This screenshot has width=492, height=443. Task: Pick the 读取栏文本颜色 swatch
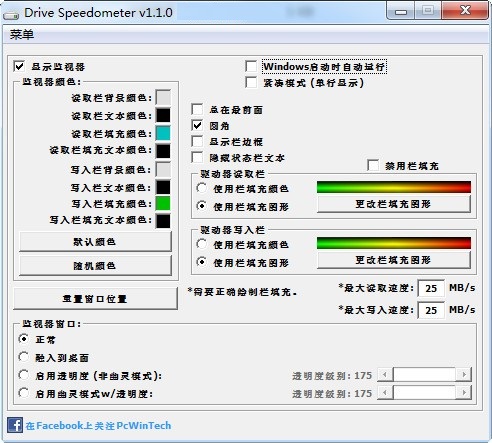(163, 115)
